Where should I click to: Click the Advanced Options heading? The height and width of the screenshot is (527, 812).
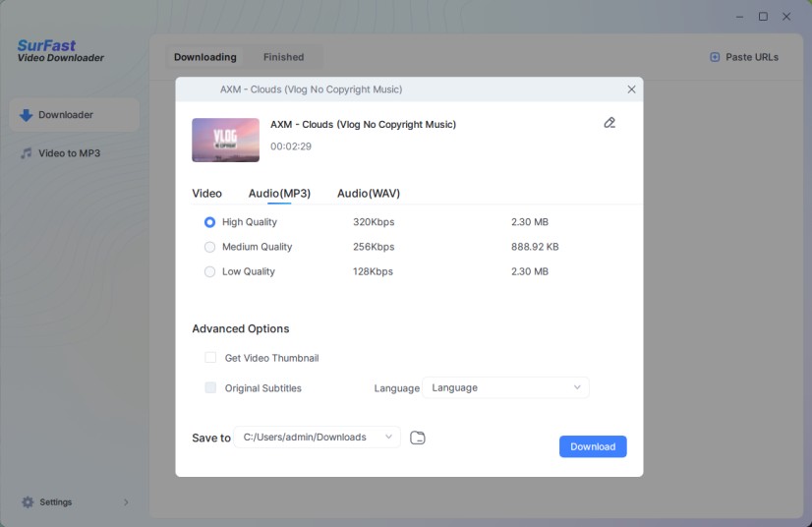pos(241,329)
